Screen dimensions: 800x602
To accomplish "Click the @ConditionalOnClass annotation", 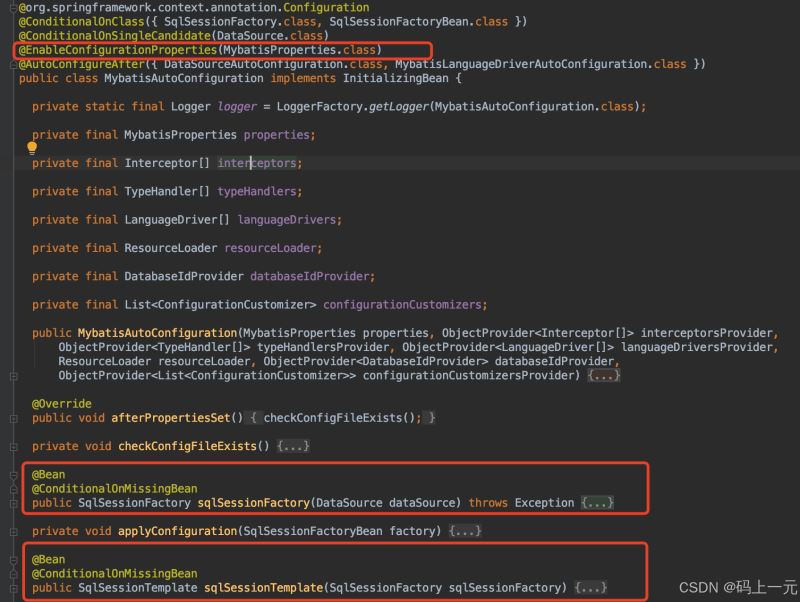I will (x=82, y=21).
